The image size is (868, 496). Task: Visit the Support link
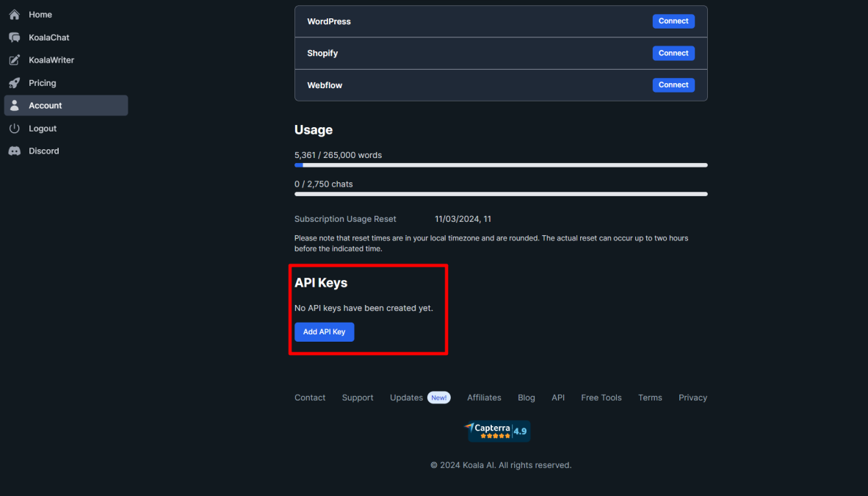[357, 398]
